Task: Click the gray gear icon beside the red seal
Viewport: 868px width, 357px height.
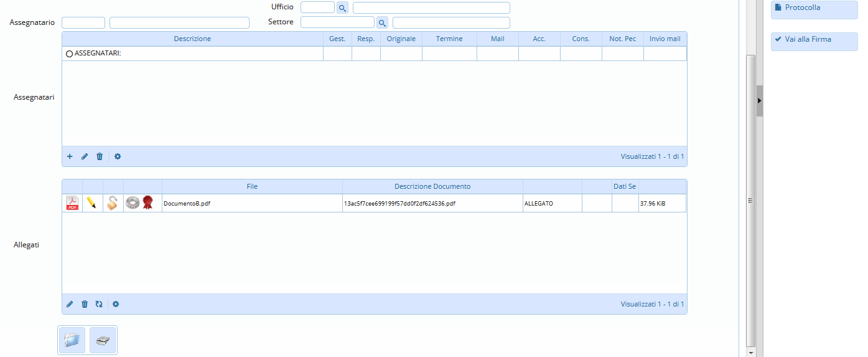Action: tap(133, 202)
